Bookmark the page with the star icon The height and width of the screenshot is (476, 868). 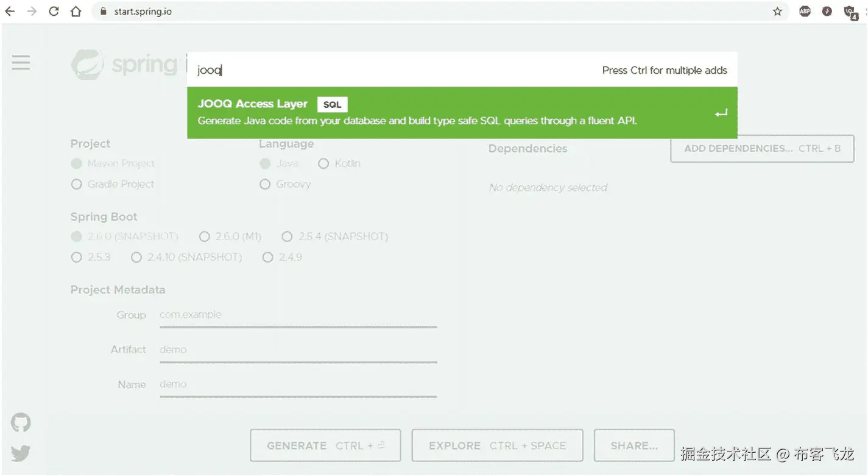[777, 11]
